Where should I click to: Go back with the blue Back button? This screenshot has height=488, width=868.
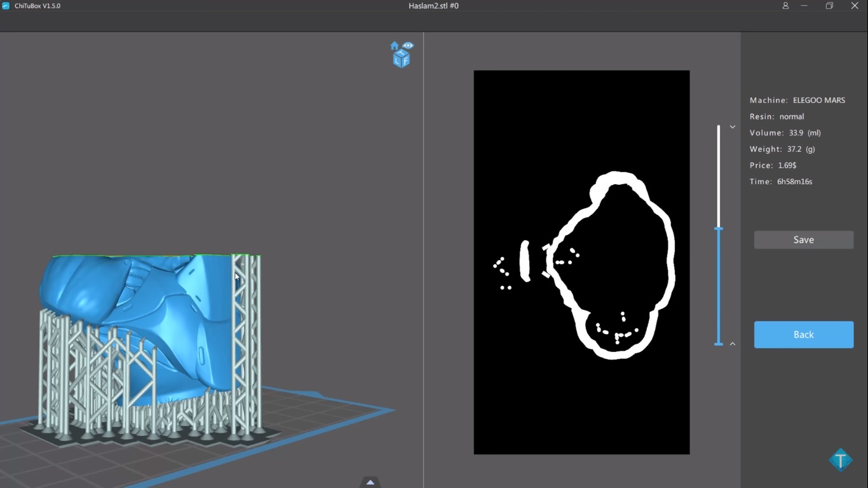click(x=804, y=334)
